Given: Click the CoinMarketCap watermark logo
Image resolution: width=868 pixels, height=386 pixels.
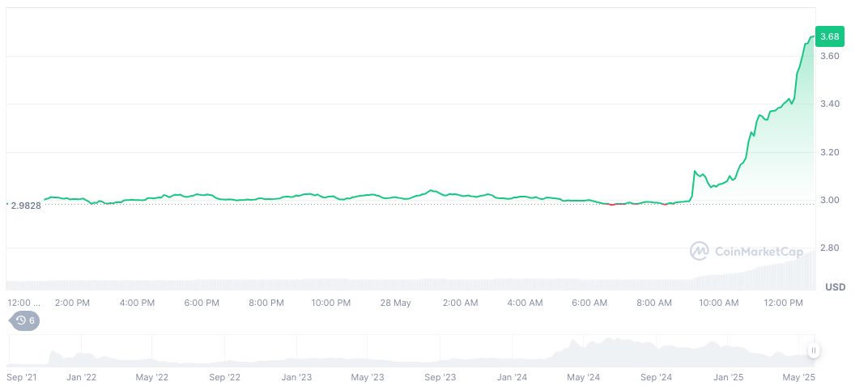Looking at the screenshot, I should pos(746,252).
